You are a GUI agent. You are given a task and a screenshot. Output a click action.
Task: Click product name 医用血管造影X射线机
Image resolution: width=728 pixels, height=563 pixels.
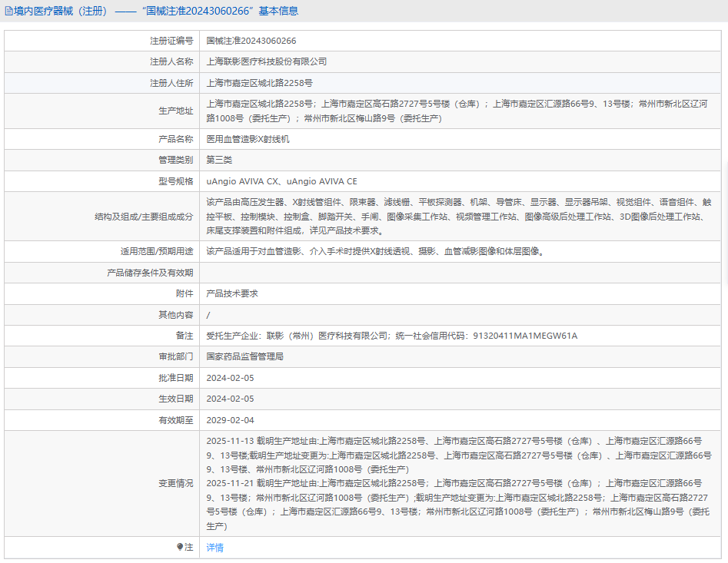[x=248, y=139]
